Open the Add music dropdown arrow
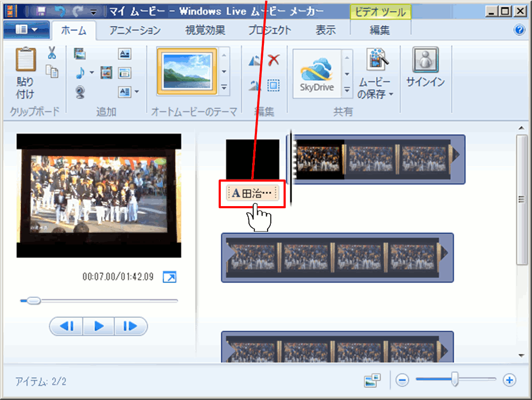 coord(92,73)
